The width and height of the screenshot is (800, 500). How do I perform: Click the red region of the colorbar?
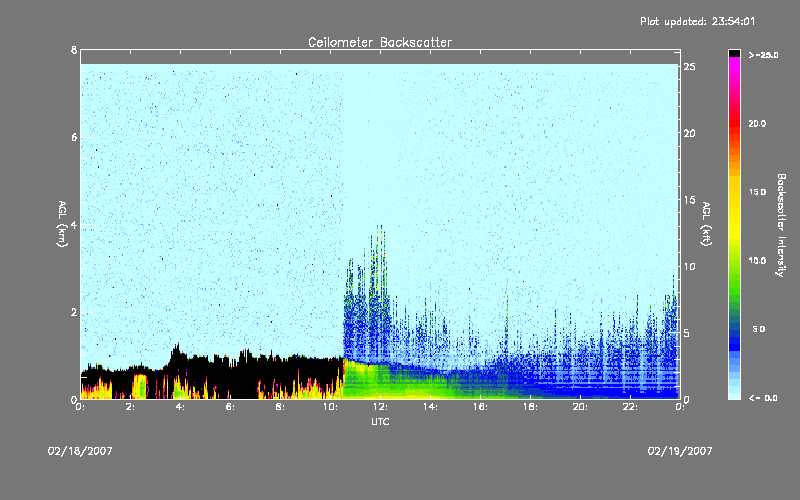(734, 122)
